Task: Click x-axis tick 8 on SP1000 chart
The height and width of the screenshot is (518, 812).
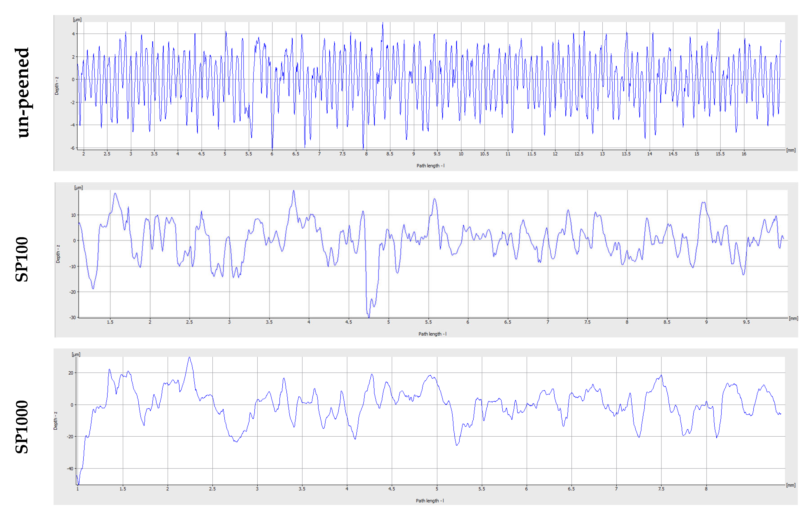Action: click(706, 489)
